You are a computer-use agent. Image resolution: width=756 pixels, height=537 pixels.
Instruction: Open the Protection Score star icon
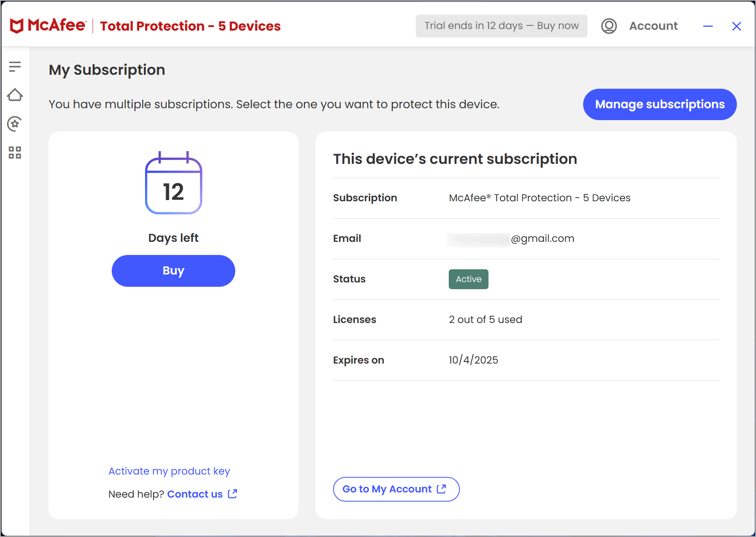coord(14,124)
